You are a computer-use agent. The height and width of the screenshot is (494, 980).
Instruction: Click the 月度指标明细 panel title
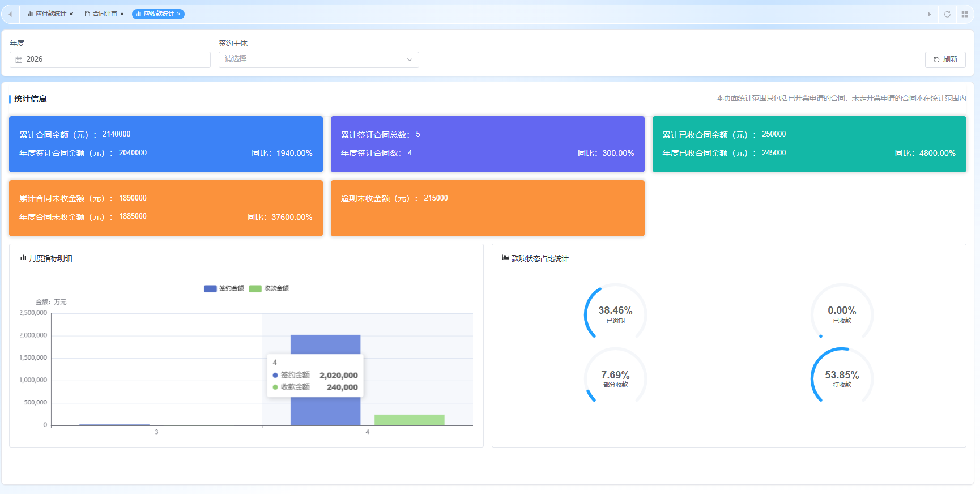(50, 258)
